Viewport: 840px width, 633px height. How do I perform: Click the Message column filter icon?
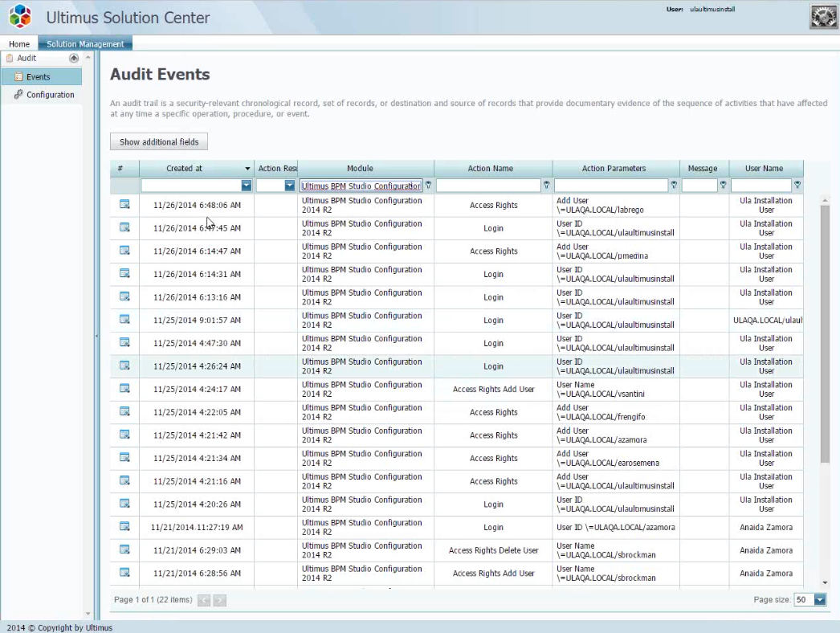tap(724, 185)
